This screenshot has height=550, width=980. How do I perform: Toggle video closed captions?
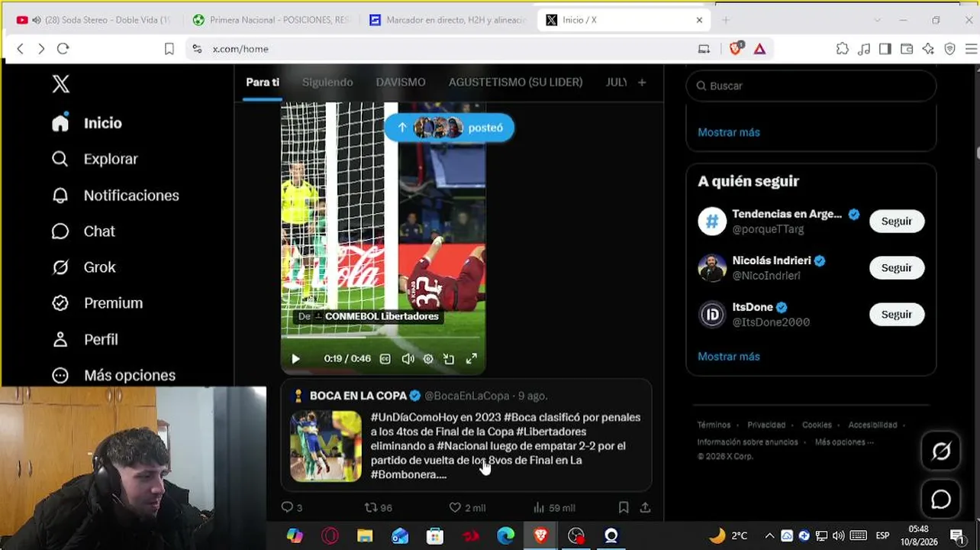point(385,359)
